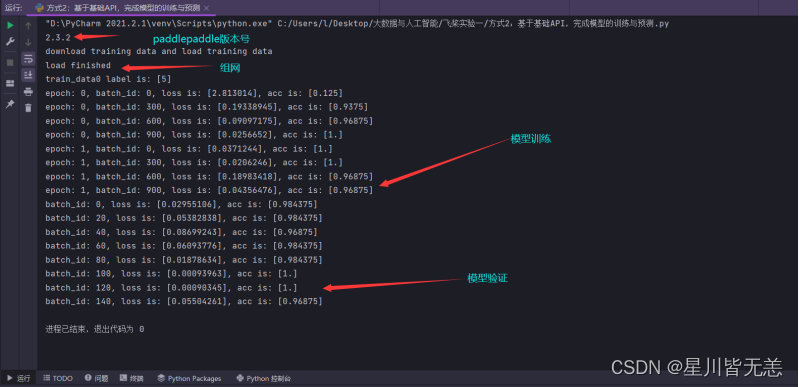
Task: Open run configuration wrench icon
Action: (x=10, y=42)
